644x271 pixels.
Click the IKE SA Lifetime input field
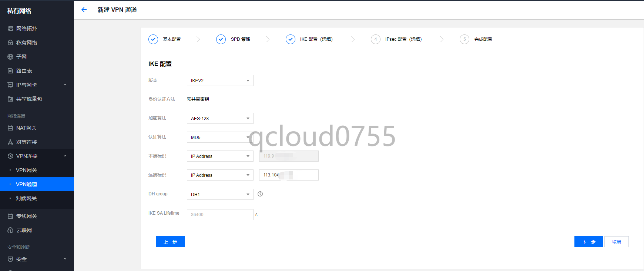(220, 215)
